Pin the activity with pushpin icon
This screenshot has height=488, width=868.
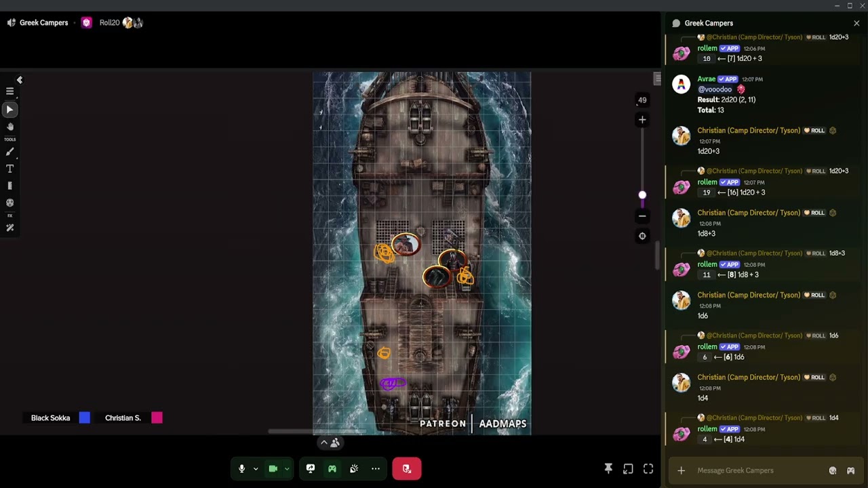pos(608,468)
